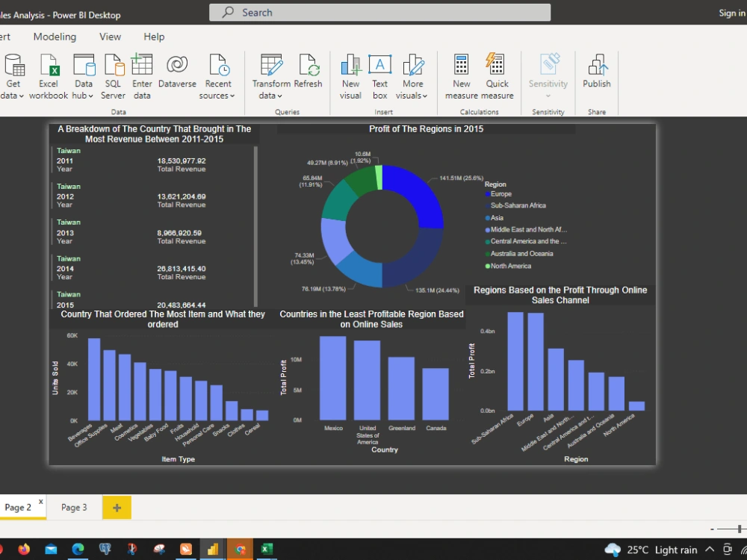Expand the Recent sources dropdown arrow
The image size is (747, 560).
tap(232, 96)
